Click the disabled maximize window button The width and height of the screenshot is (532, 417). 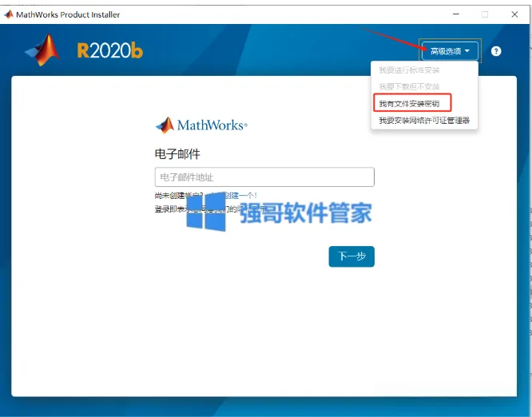[485, 14]
